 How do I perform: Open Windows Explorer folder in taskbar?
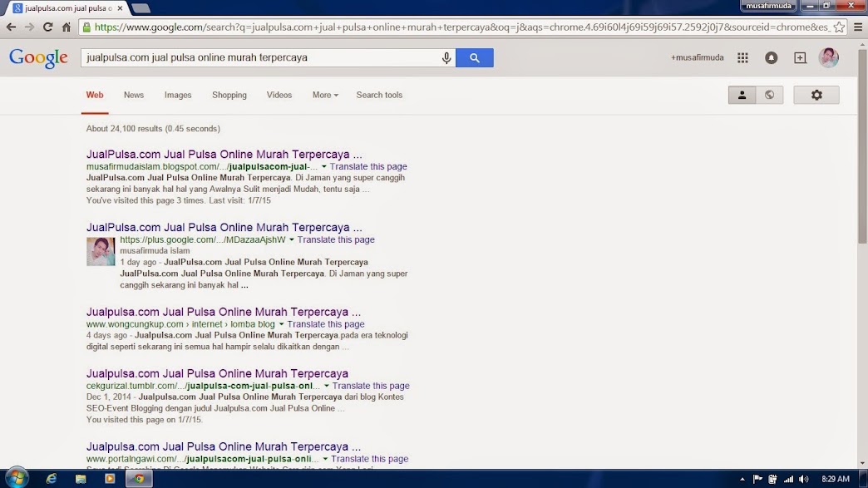coord(81,479)
